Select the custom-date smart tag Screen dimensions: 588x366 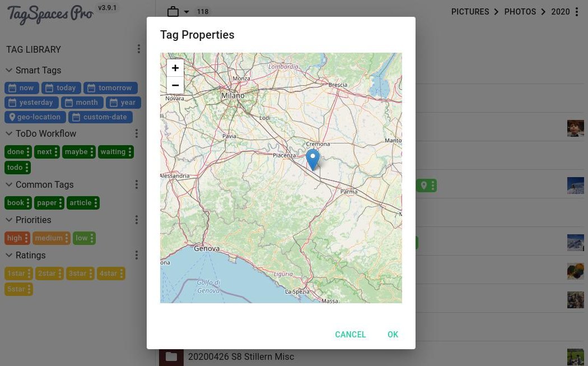point(100,117)
